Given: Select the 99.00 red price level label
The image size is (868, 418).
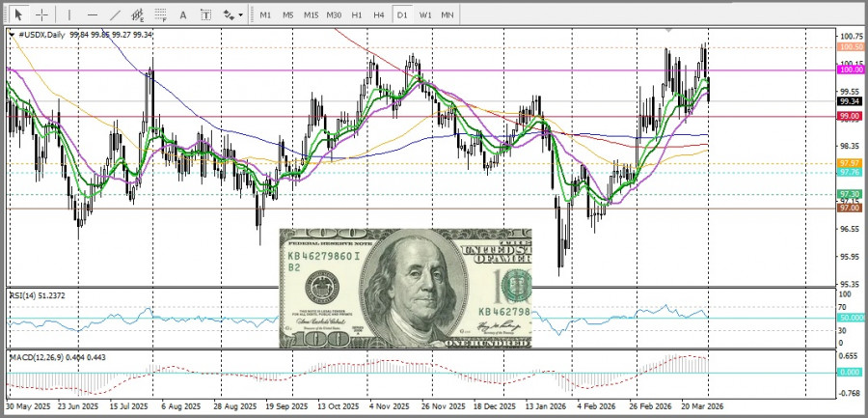Looking at the screenshot, I should (850, 116).
